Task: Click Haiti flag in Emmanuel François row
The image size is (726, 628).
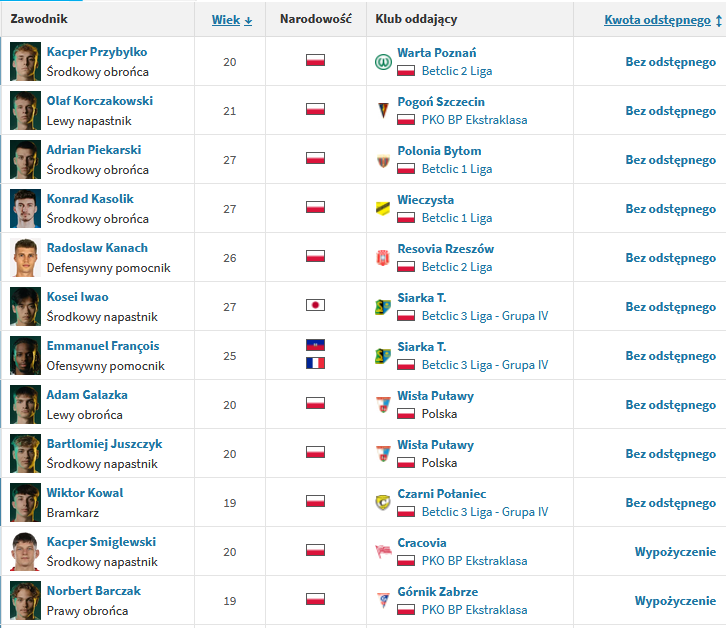Action: point(315,345)
